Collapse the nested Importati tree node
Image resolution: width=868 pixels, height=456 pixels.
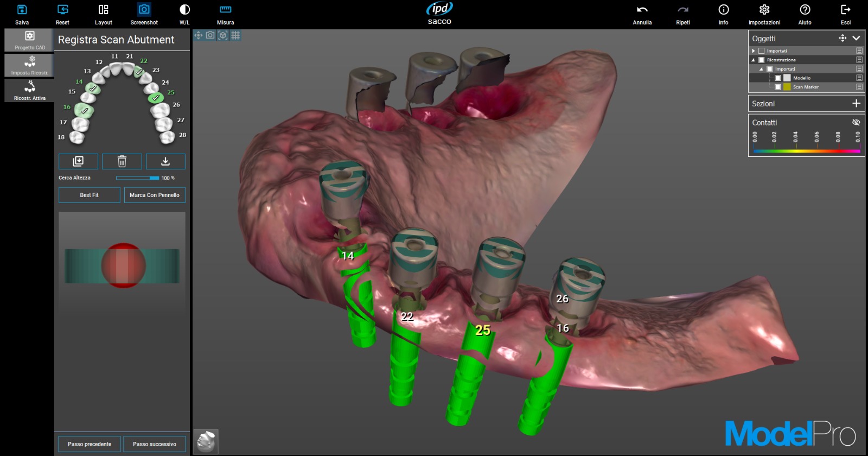click(761, 69)
